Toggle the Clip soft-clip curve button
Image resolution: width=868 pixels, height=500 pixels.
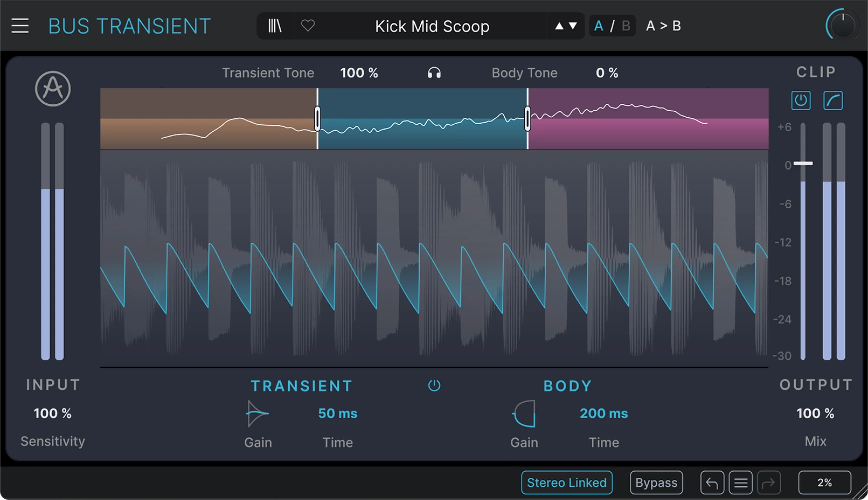click(x=832, y=100)
